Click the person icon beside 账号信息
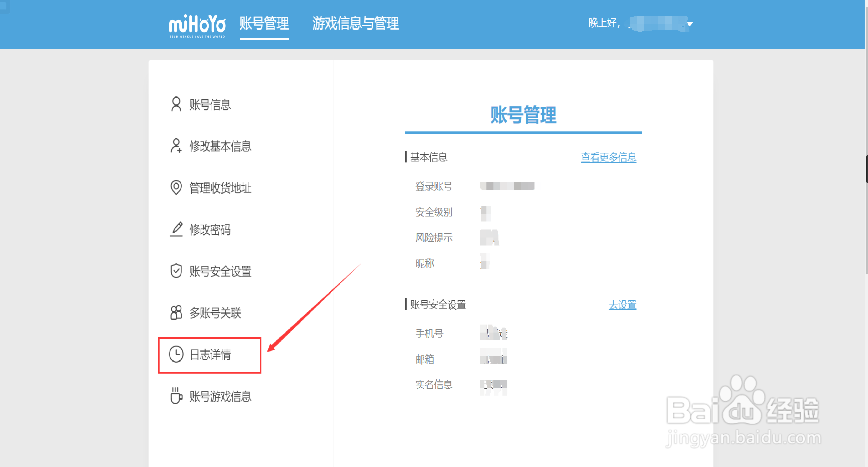This screenshot has width=868, height=467. tap(176, 104)
